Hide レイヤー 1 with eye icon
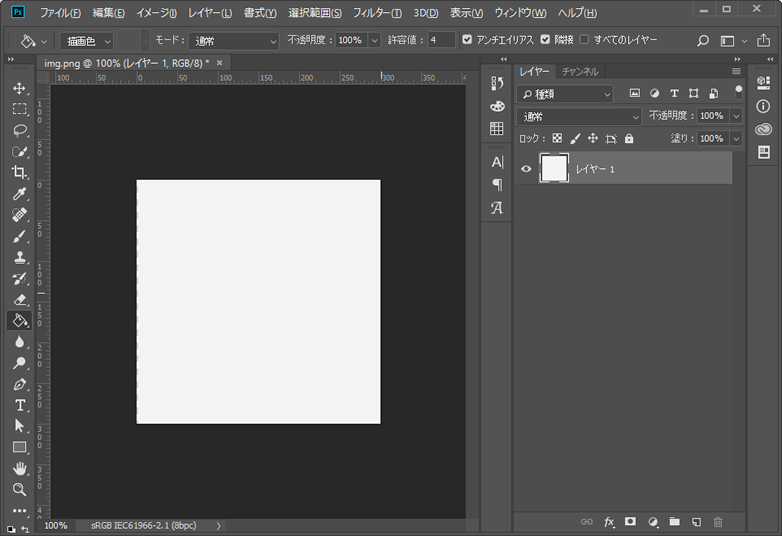 526,169
